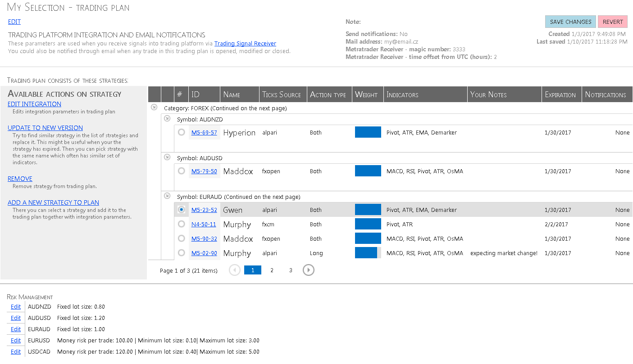This screenshot has height=364, width=633.
Task: Open Trading Signal Receiver link
Action: click(x=245, y=43)
